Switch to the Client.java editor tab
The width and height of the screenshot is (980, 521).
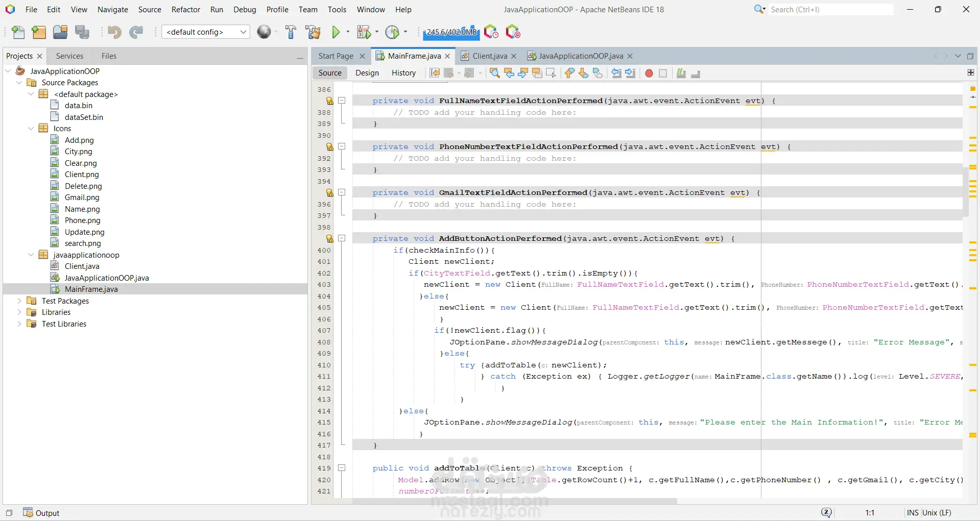489,56
